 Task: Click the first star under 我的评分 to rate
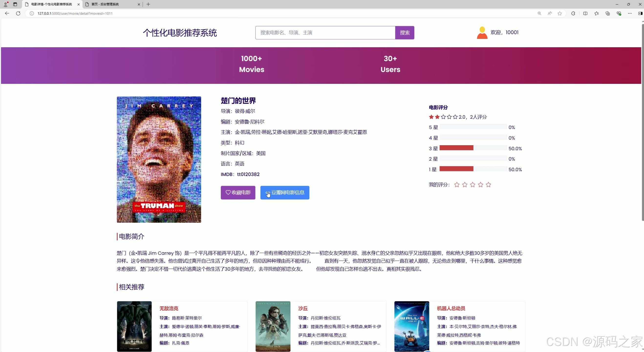pyautogui.click(x=457, y=185)
